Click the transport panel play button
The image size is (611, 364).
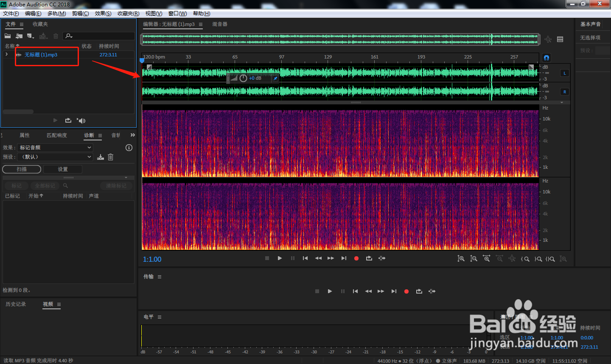pyautogui.click(x=330, y=291)
